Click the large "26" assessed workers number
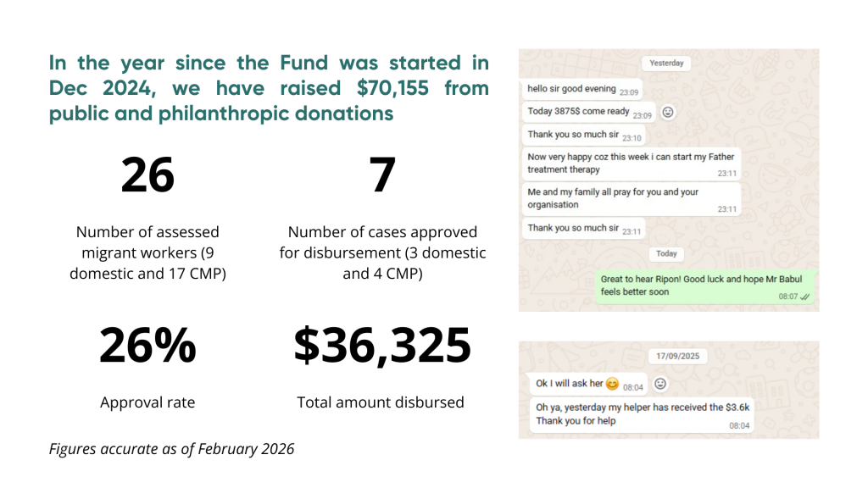The height and width of the screenshot is (488, 868). (147, 175)
